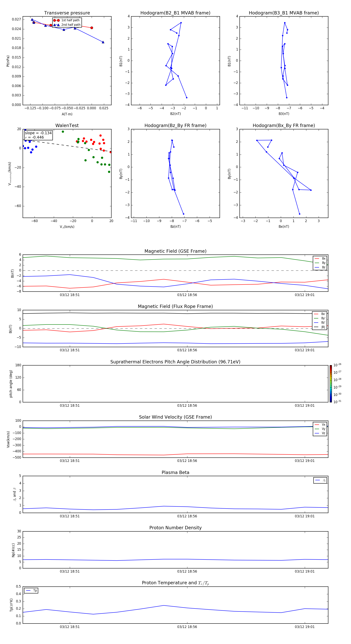Click the "Vsw(km/s)" y-axis label
Viewport: 351px width, 644px height.
point(8,439)
